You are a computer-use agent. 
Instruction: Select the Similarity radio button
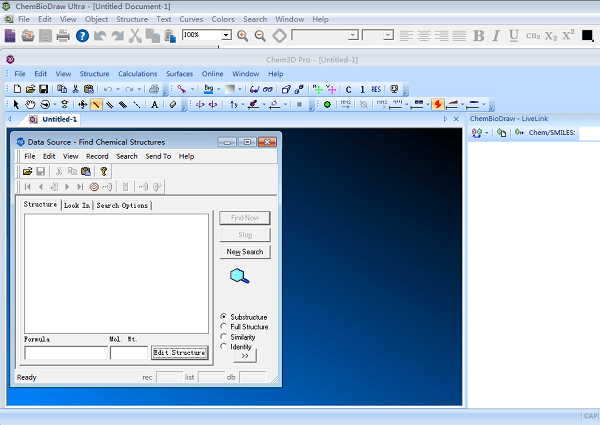(223, 336)
